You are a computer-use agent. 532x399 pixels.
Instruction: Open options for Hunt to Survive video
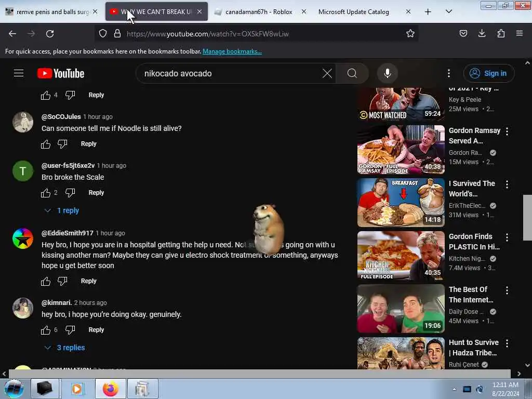coord(507,343)
